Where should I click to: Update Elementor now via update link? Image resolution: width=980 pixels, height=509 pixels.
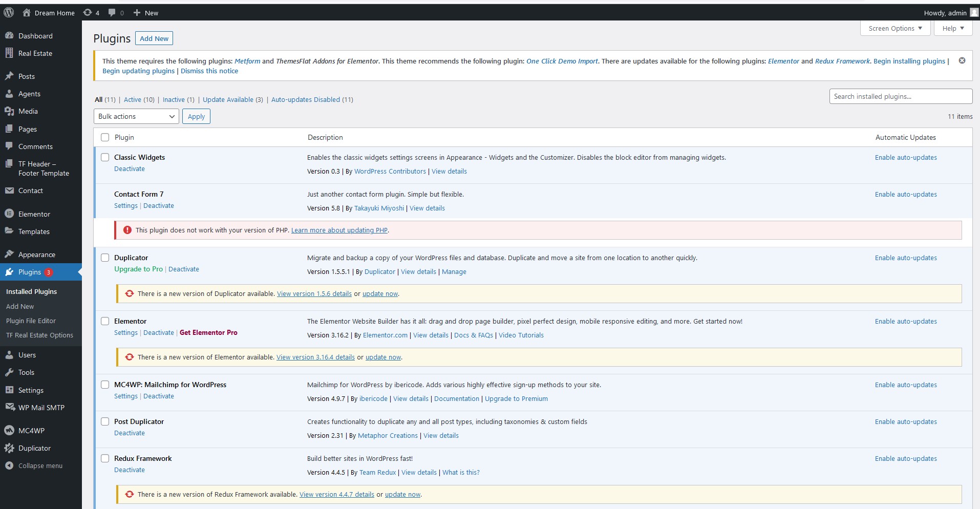(383, 357)
